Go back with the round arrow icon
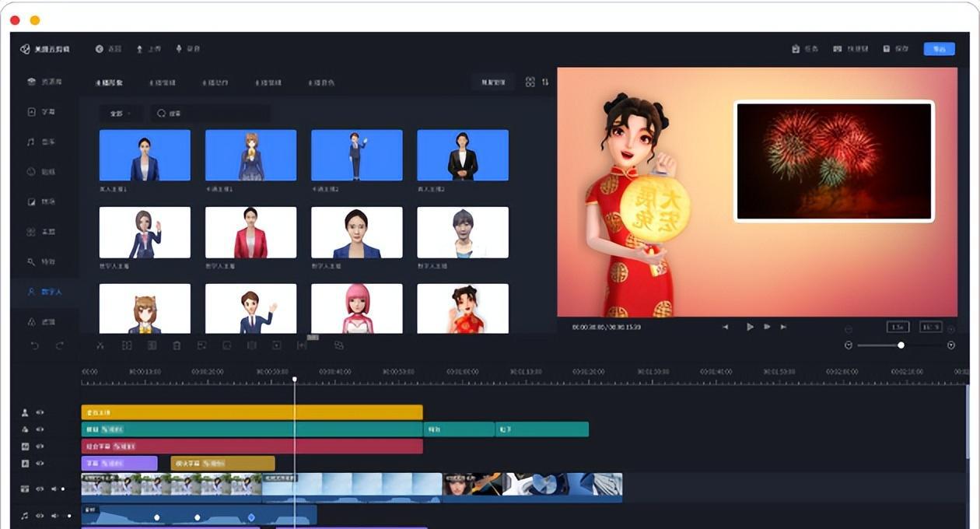980x529 pixels. [x=100, y=49]
